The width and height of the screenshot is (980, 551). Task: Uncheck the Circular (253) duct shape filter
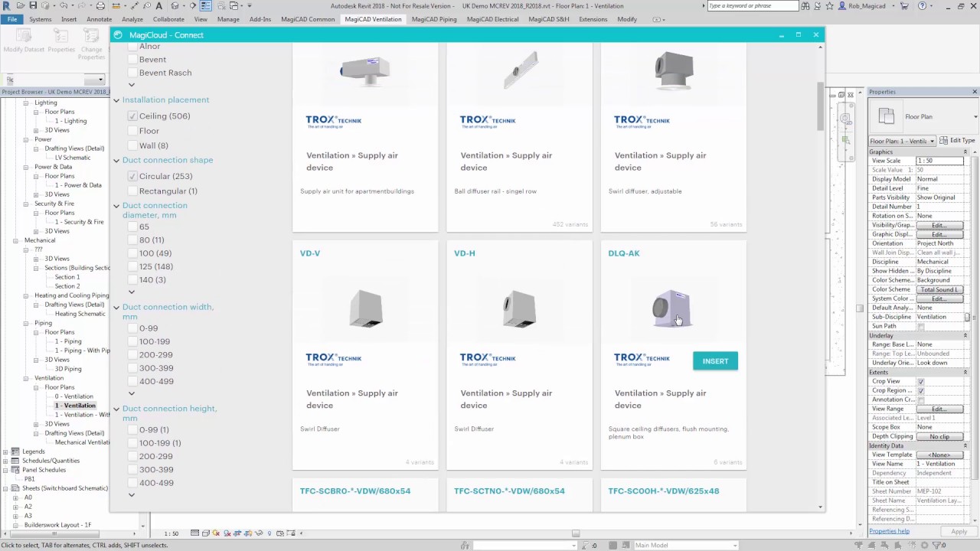(132, 176)
